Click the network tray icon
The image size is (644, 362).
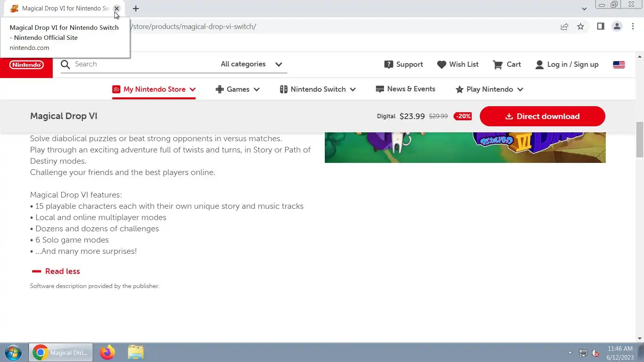(x=583, y=353)
